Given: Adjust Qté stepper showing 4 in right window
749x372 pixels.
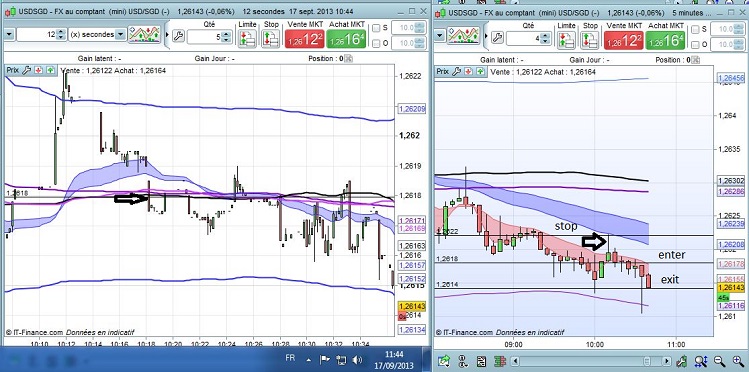Looking at the screenshot, I should click(545, 38).
